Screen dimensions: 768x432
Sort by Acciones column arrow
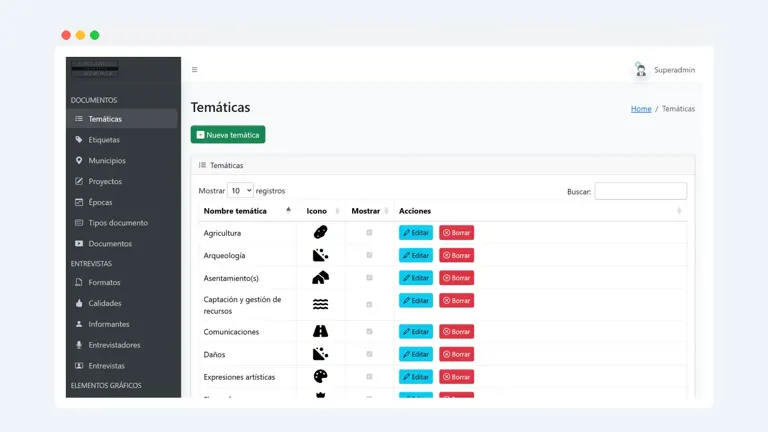pos(679,211)
